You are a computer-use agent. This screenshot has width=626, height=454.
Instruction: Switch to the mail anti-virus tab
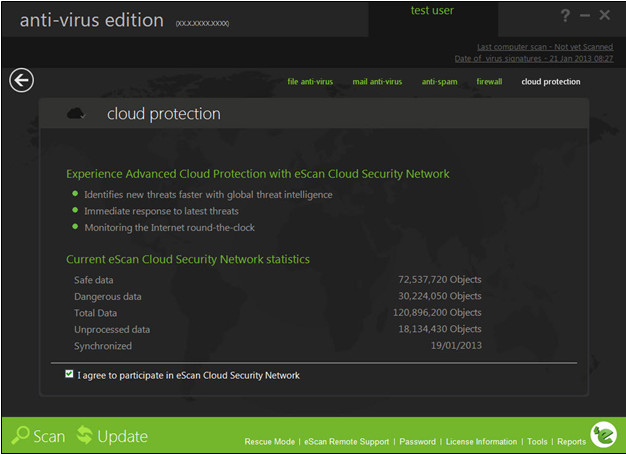tap(377, 81)
